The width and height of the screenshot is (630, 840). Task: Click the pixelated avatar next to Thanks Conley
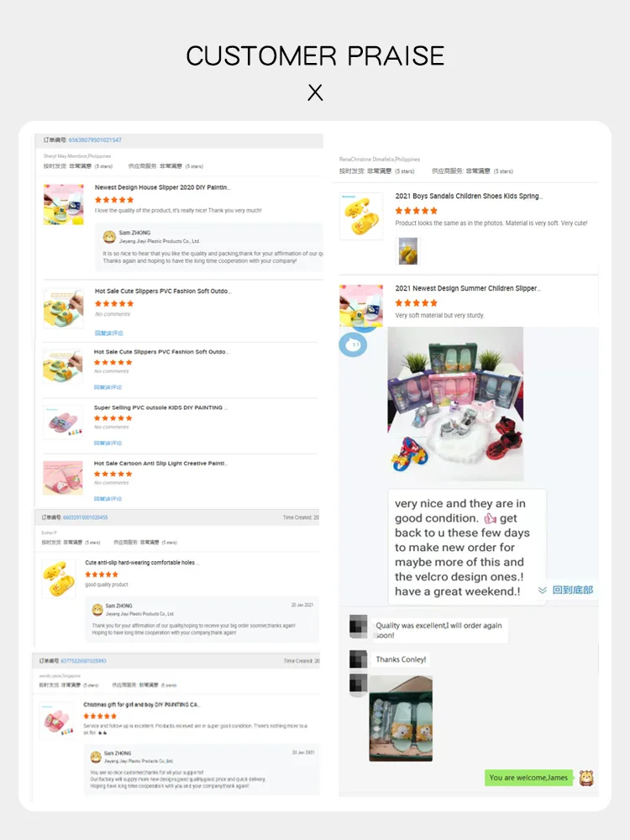click(x=359, y=659)
